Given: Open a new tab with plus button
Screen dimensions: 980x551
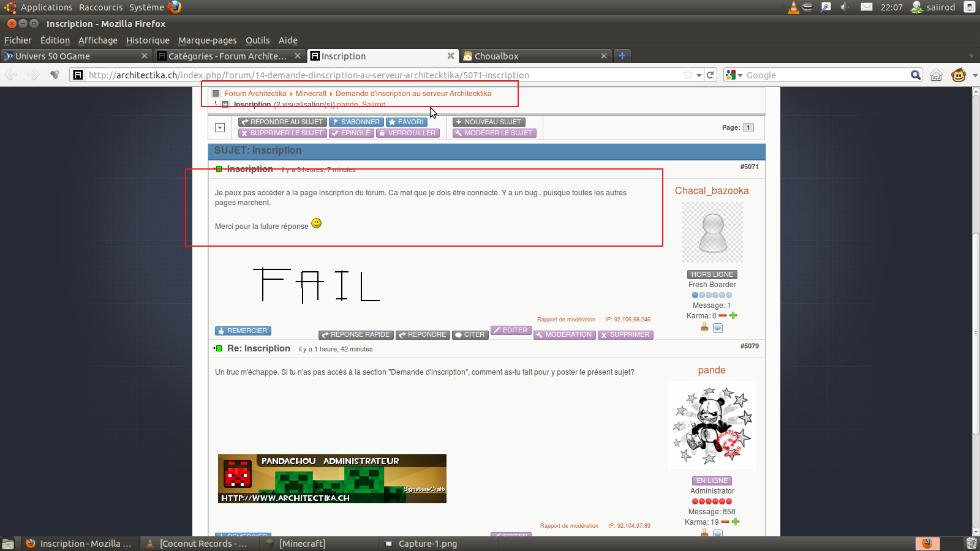Looking at the screenshot, I should pyautogui.click(x=622, y=56).
